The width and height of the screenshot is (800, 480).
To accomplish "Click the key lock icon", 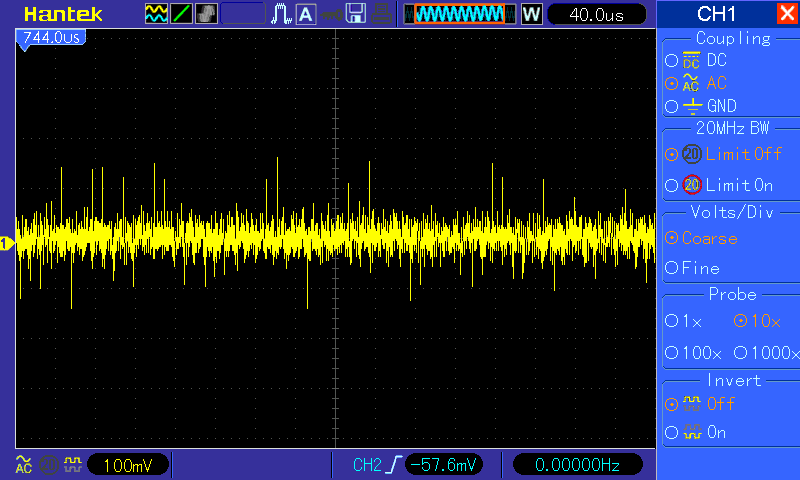I will pos(332,14).
